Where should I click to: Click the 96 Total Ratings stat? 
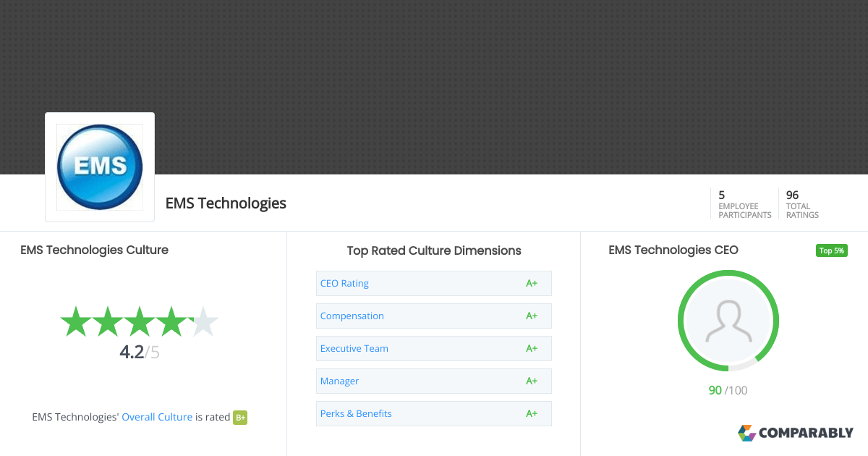point(801,203)
